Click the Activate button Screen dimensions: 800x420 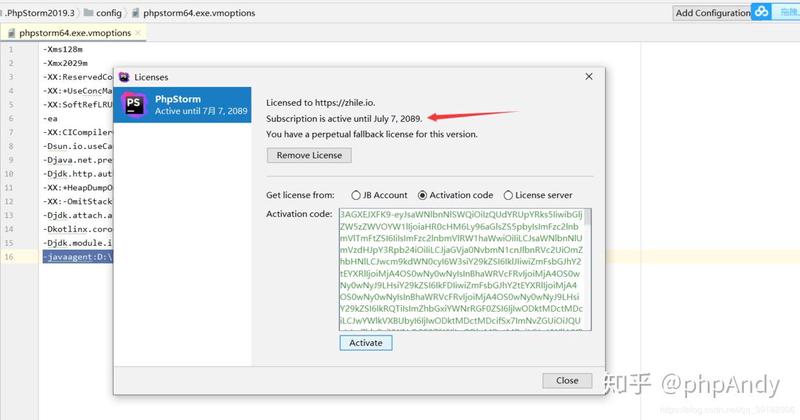pyautogui.click(x=365, y=342)
